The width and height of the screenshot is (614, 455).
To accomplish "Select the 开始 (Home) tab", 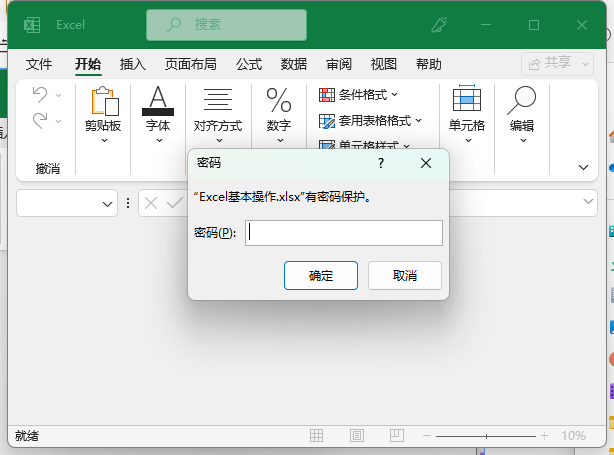I will pos(88,64).
